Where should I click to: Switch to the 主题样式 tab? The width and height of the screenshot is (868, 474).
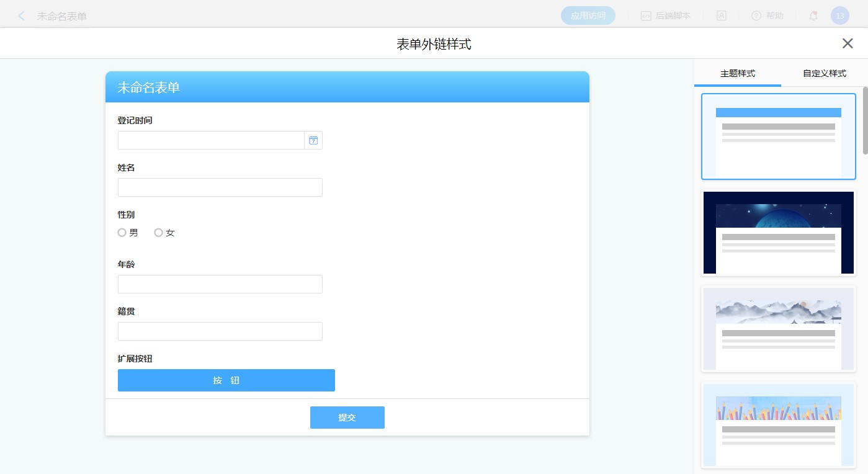tap(737, 73)
